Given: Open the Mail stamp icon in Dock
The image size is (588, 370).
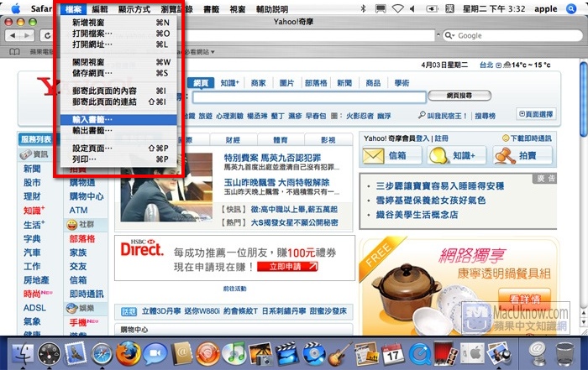Looking at the screenshot, I should [x=76, y=354].
